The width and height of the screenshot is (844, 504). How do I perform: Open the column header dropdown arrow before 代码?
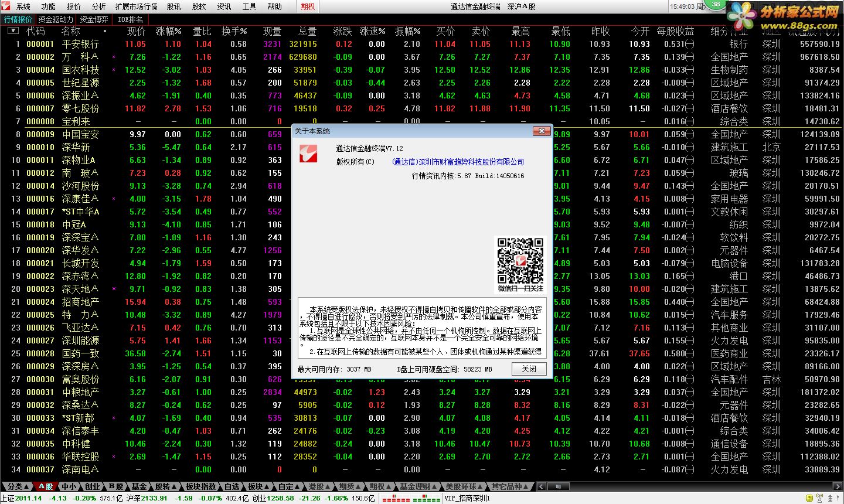[x=13, y=31]
